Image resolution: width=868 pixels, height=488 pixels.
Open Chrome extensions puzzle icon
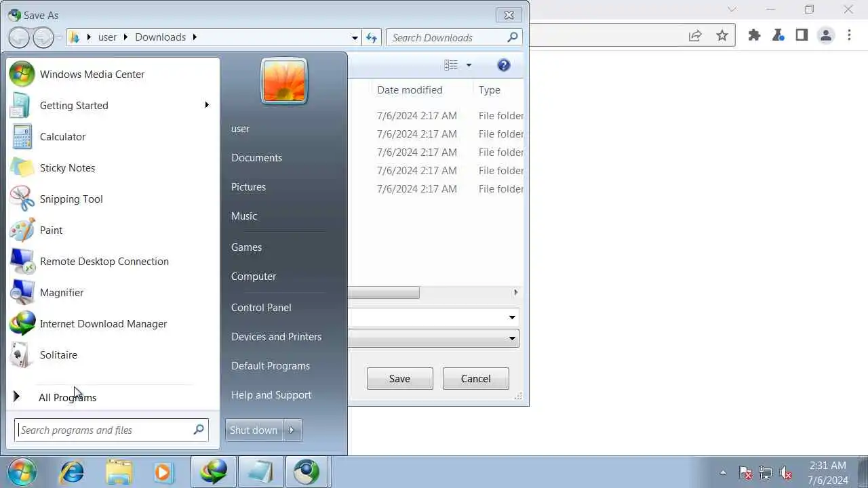click(x=754, y=35)
